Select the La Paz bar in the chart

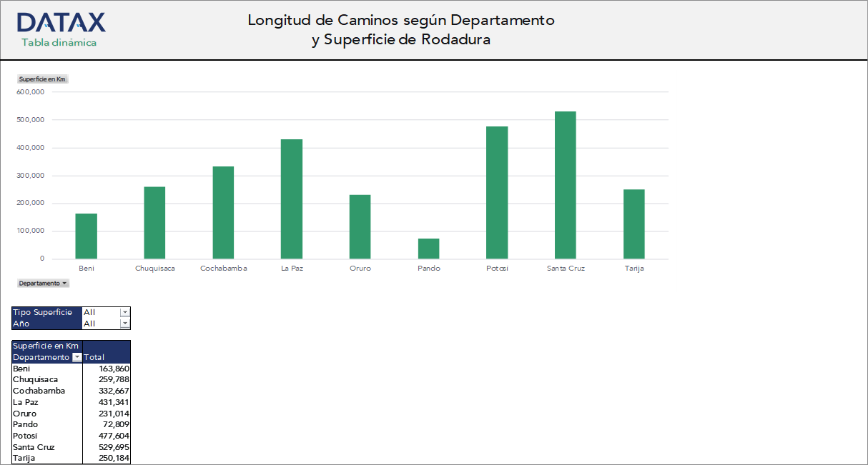292,200
